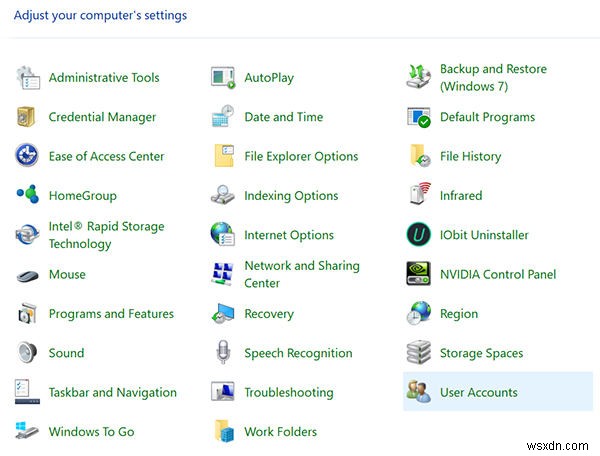Click the Storage Spaces drives icon

419,352
